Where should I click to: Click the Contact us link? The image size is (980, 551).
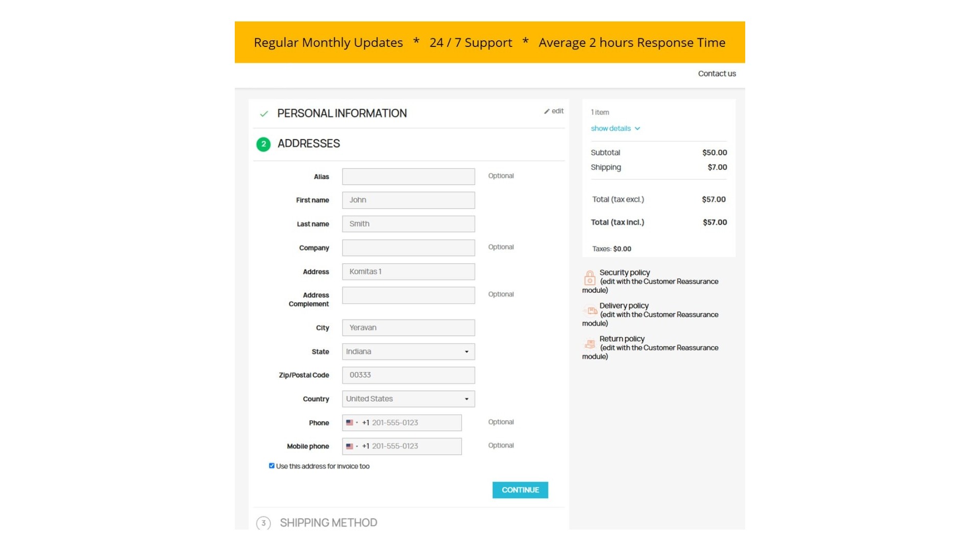click(x=717, y=73)
